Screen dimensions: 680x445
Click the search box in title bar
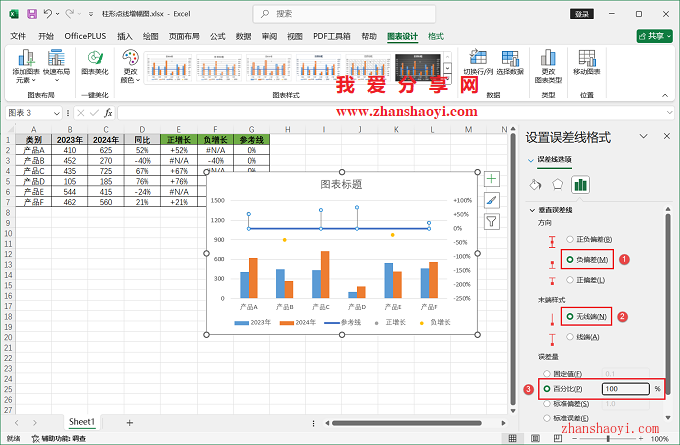point(344,14)
